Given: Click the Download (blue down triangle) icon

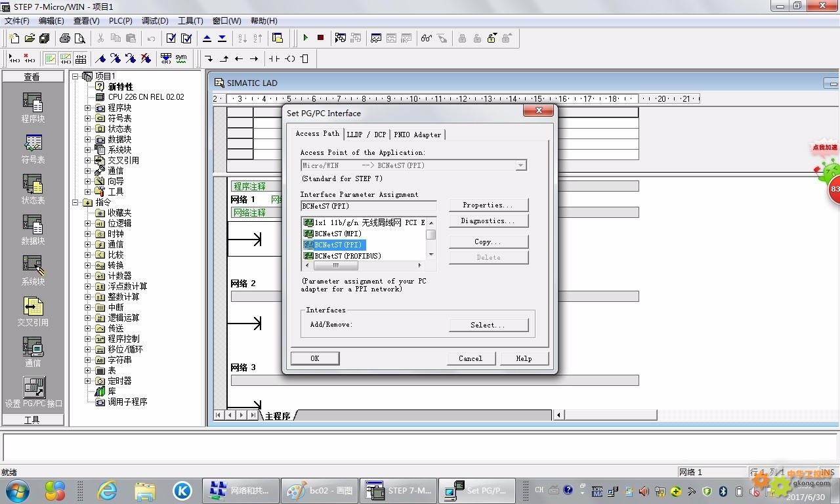Looking at the screenshot, I should click(x=222, y=38).
